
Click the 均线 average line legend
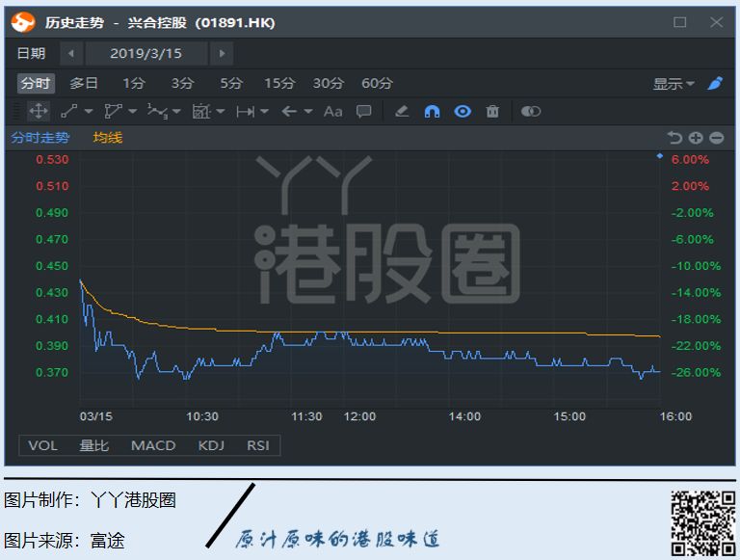coord(108,138)
